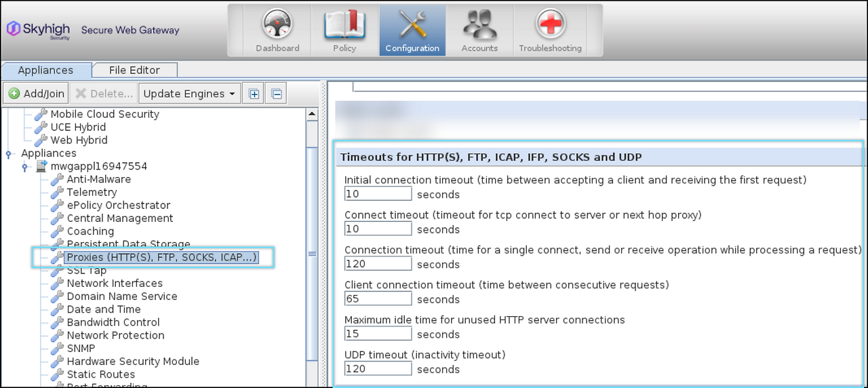
Task: Select the mwgappl16947554 appliance entry
Action: tap(99, 166)
